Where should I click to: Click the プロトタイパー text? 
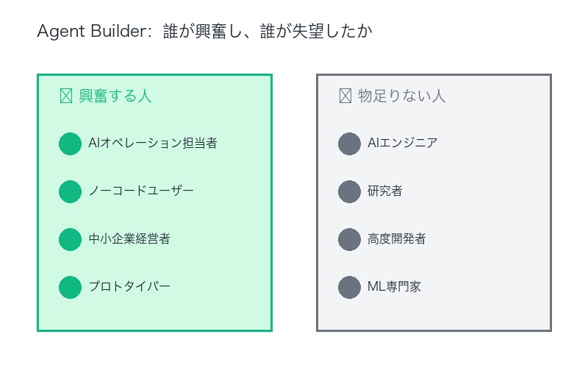tap(129, 287)
